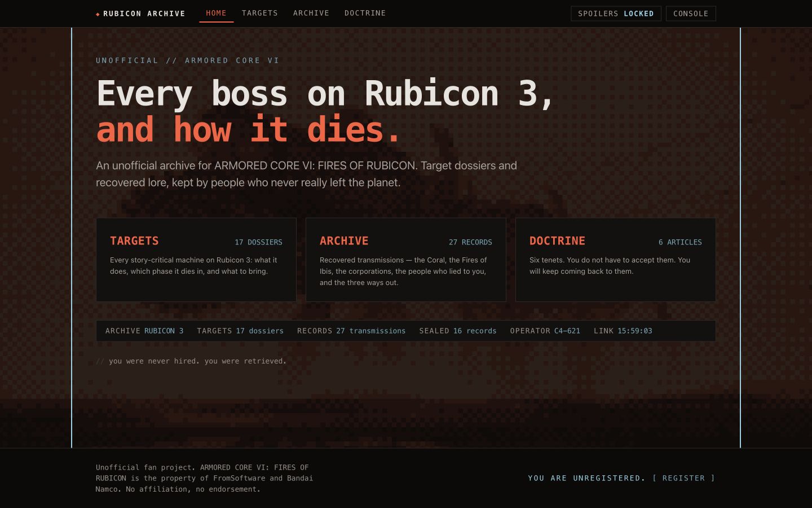Click the Doctrine card description text
Viewport: 812px width, 508px height.
click(610, 266)
